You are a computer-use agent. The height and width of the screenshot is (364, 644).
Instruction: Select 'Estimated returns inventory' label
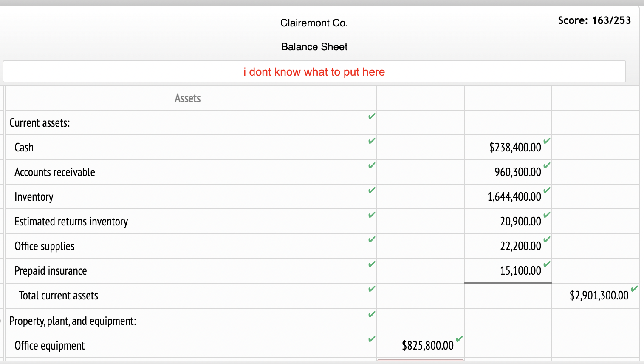click(x=71, y=222)
